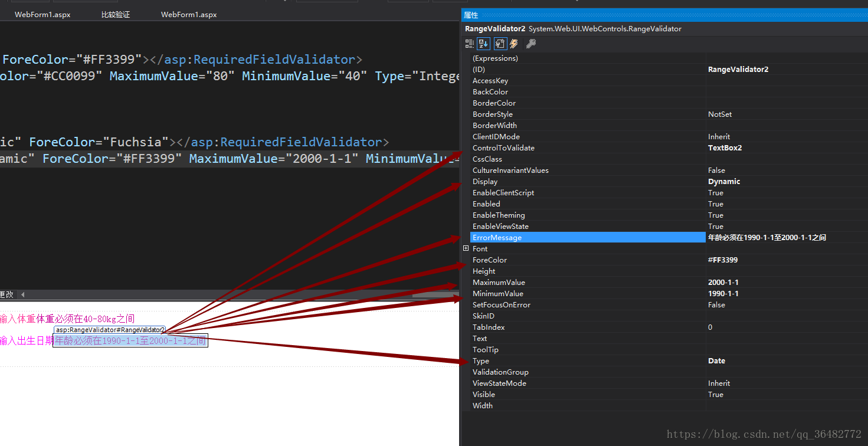
Task: Click the editor horizontal scrollbar left arrow
Action: pyautogui.click(x=23, y=294)
